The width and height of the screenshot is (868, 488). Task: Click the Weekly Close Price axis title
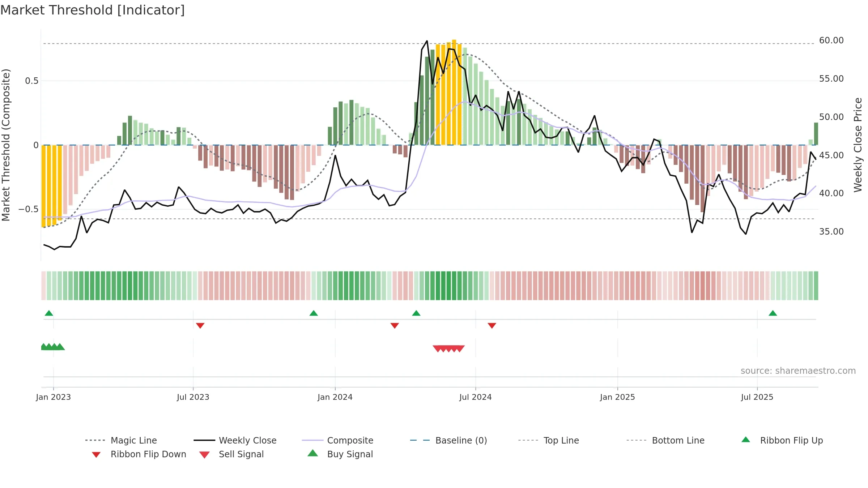(x=858, y=145)
